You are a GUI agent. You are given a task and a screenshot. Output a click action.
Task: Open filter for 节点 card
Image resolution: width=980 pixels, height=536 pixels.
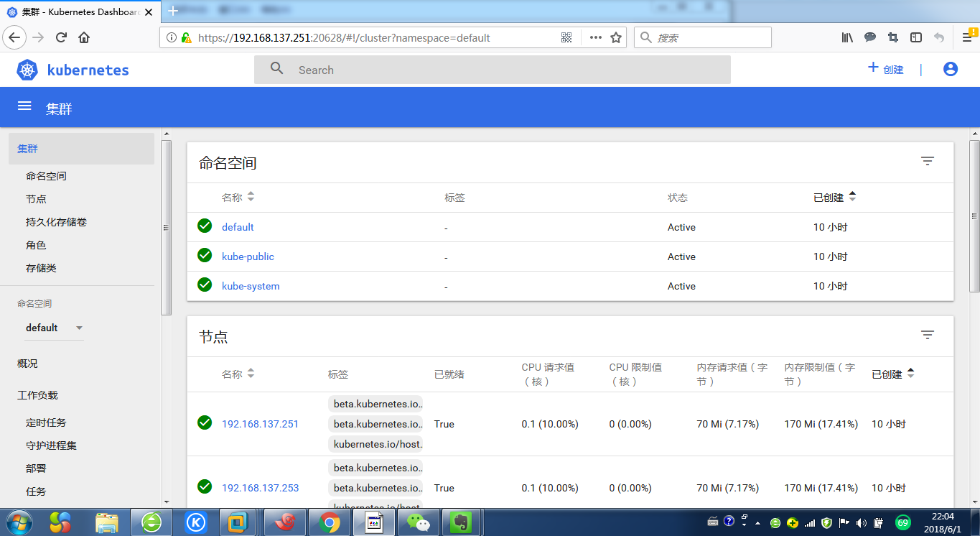click(928, 335)
